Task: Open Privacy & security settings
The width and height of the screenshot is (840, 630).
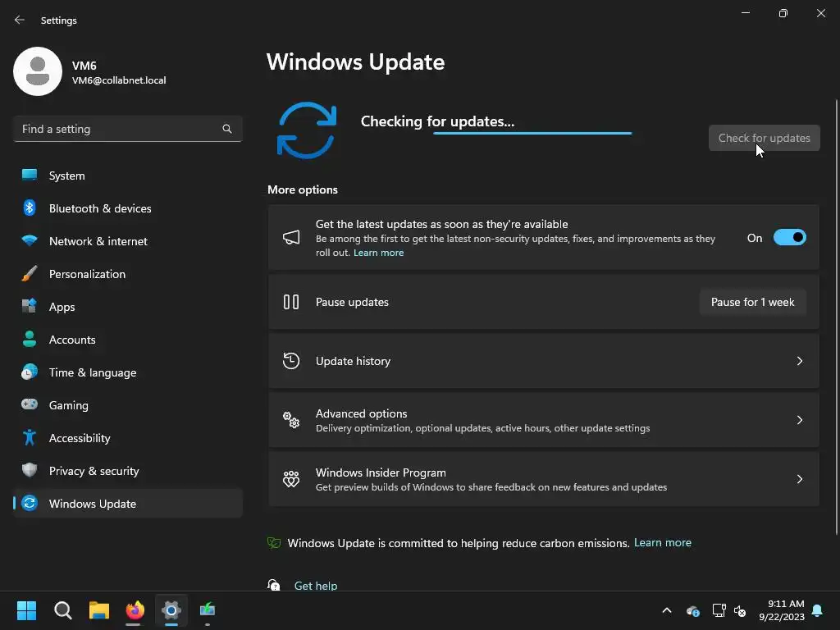Action: click(x=127, y=470)
